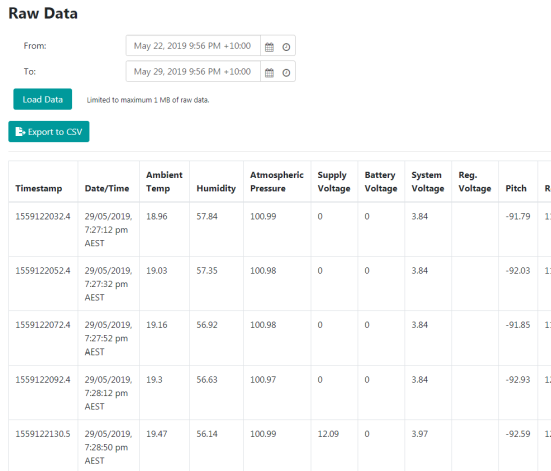Select humidity value 57.84

(x=207, y=217)
